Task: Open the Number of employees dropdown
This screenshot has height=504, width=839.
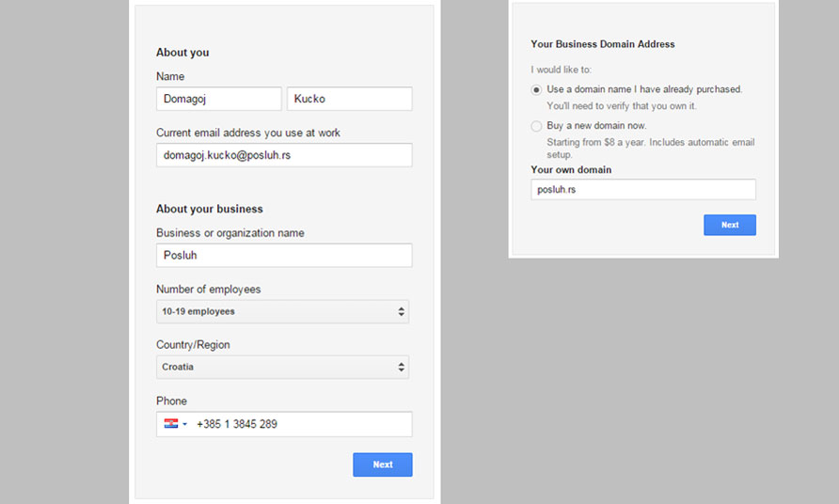Action: 282,311
